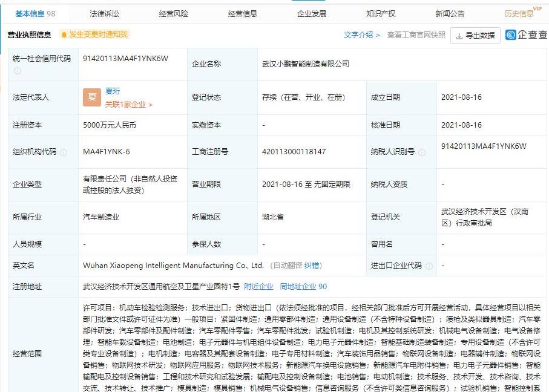The height and width of the screenshot is (392, 549).
Task: Click the 曾用名 label
Action: pyautogui.click(x=382, y=244)
